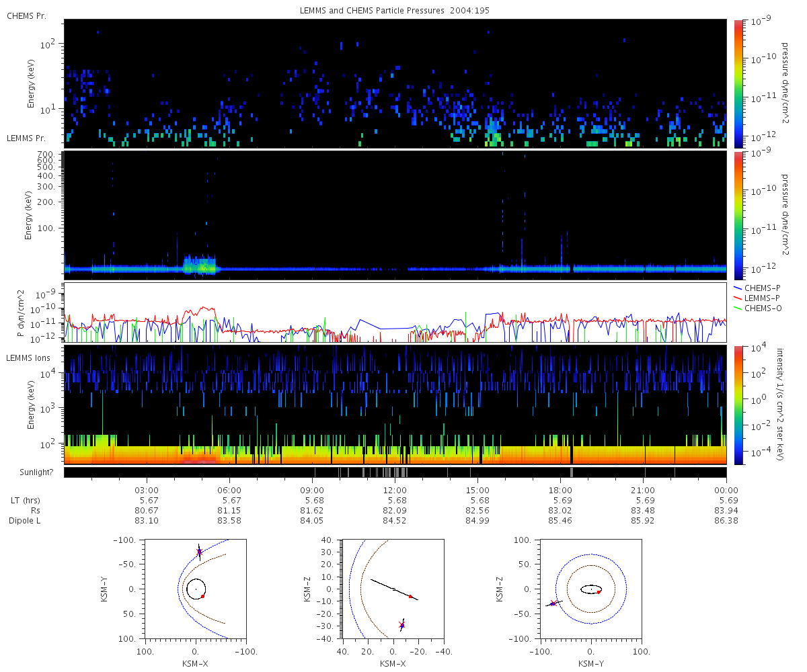Viewport: 807px width, 672px height.
Task: Click the Dipole L value '86.38'
Action: click(x=726, y=521)
